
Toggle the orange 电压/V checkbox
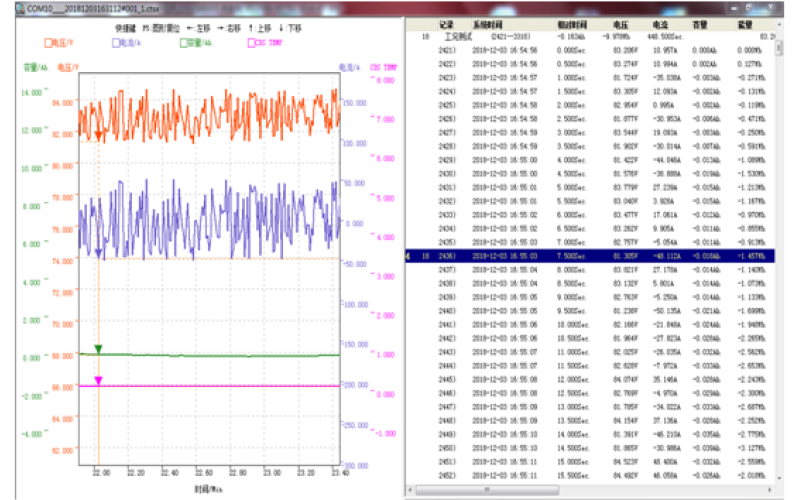point(48,43)
